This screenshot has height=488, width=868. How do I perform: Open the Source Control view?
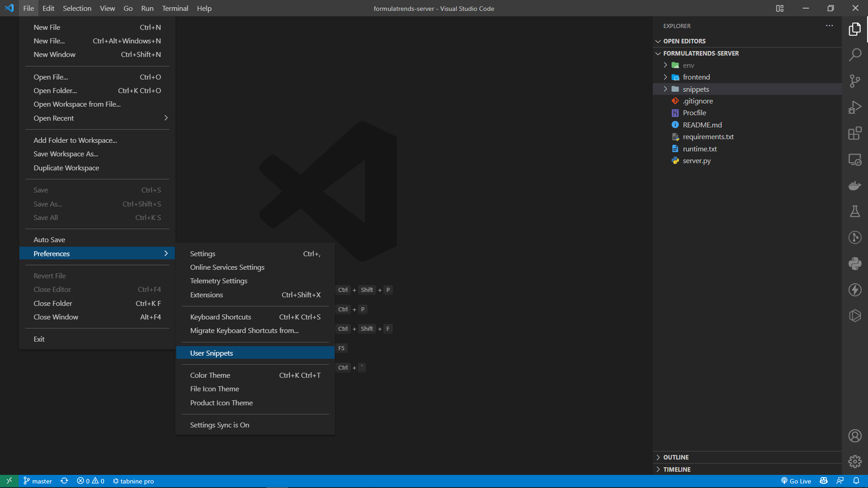(854, 81)
